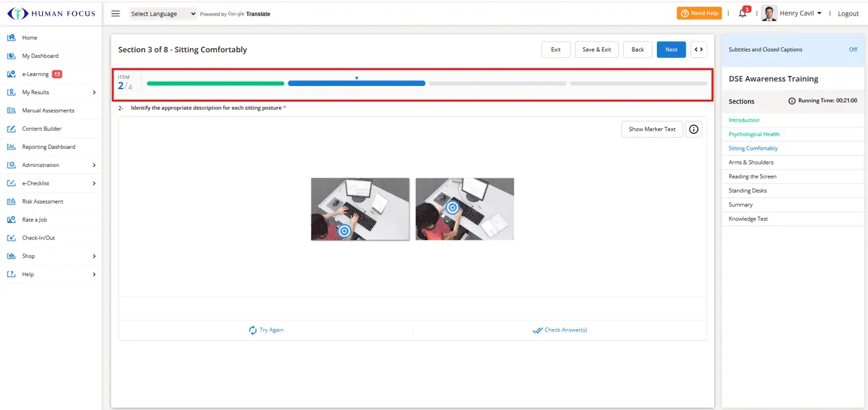Click the grey third progress segment
868x410 pixels.
498,83
